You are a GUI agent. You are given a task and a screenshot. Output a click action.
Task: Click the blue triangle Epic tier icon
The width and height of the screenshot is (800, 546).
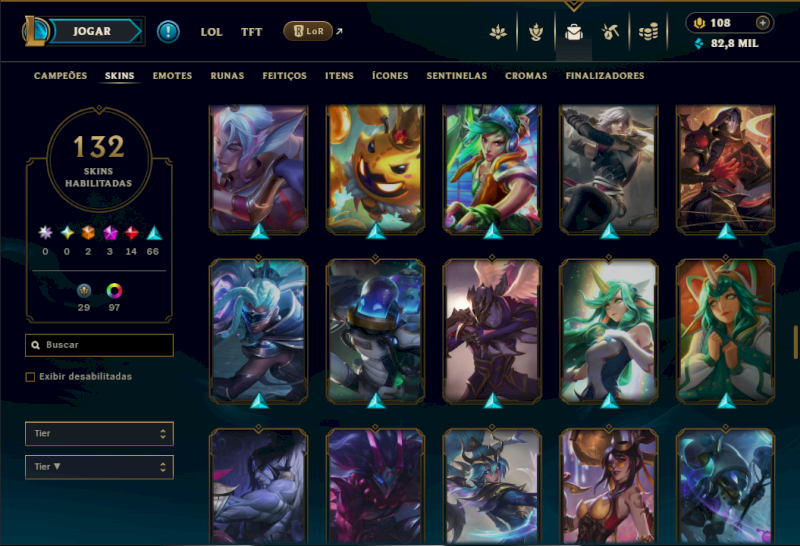click(x=154, y=233)
